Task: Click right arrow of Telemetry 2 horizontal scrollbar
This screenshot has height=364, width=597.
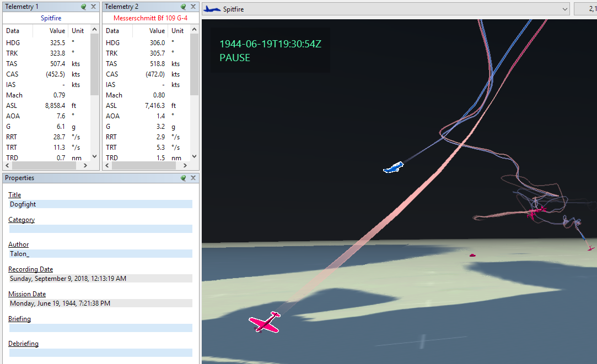Action: (x=185, y=165)
